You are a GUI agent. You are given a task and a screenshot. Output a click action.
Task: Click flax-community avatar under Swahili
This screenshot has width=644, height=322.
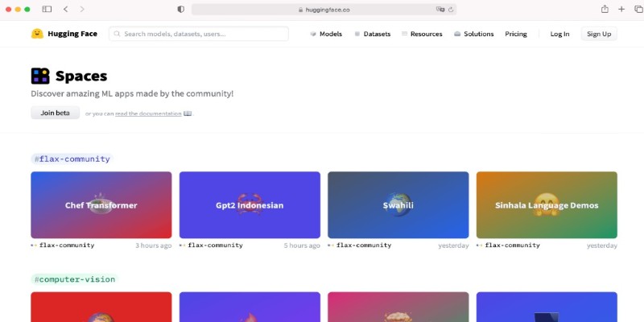[331, 246]
